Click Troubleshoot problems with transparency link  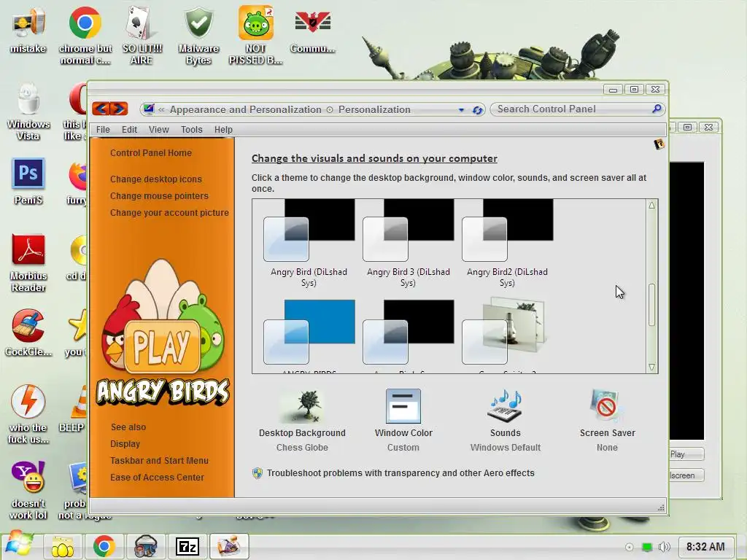point(400,472)
